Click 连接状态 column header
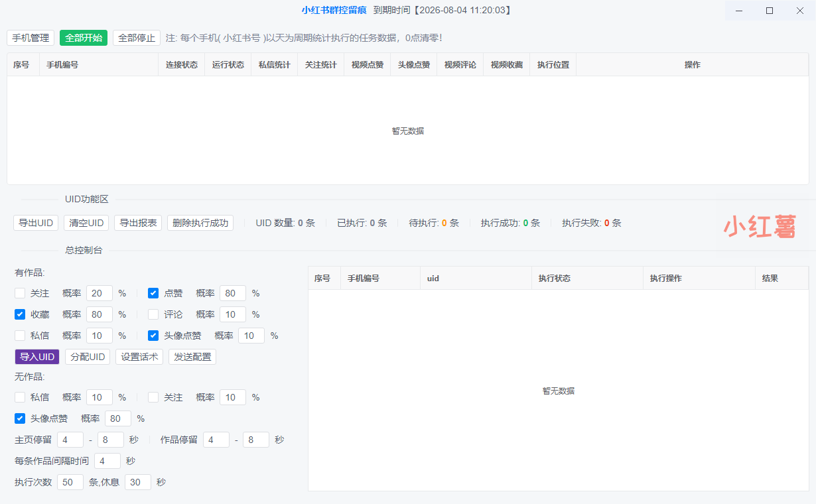This screenshot has width=816, height=504. 182,65
